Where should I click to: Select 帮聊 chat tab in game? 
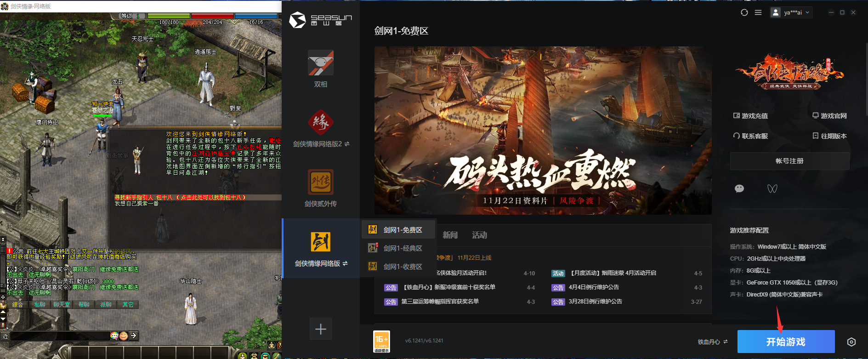[84, 305]
